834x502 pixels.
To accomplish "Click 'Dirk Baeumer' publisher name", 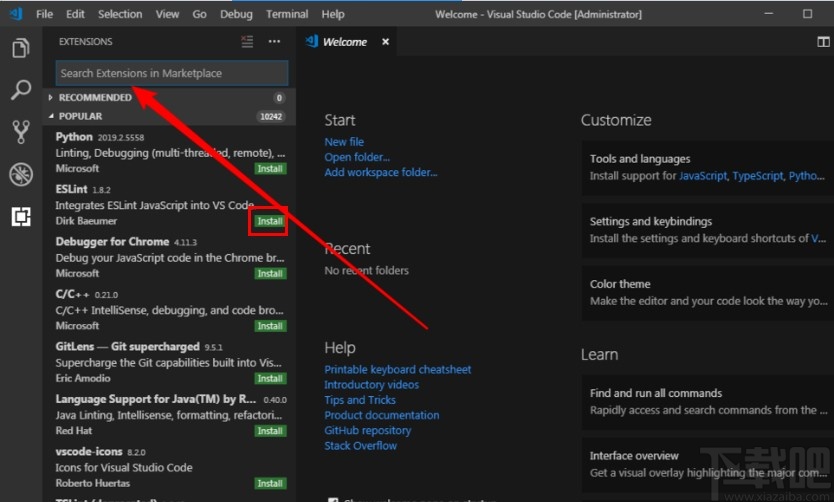I will (x=86, y=221).
